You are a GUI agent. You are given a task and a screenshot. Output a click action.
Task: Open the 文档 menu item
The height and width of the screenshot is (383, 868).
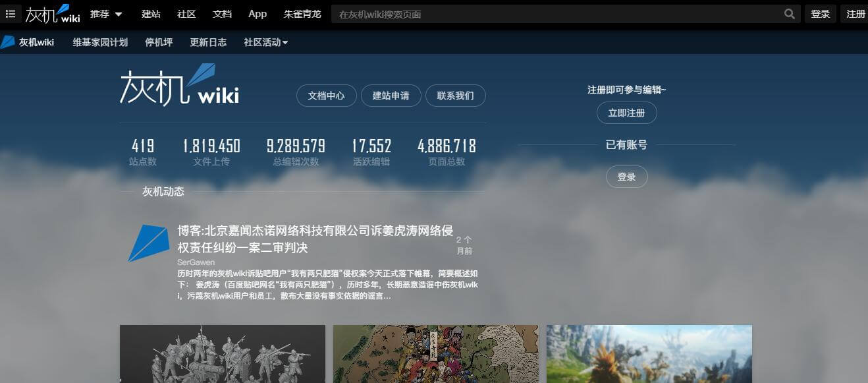(222, 13)
